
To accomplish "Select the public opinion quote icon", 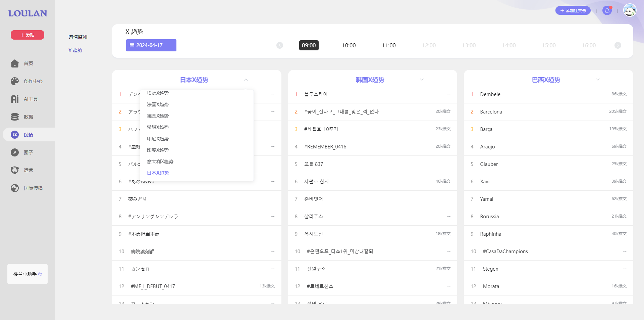I will (15, 135).
